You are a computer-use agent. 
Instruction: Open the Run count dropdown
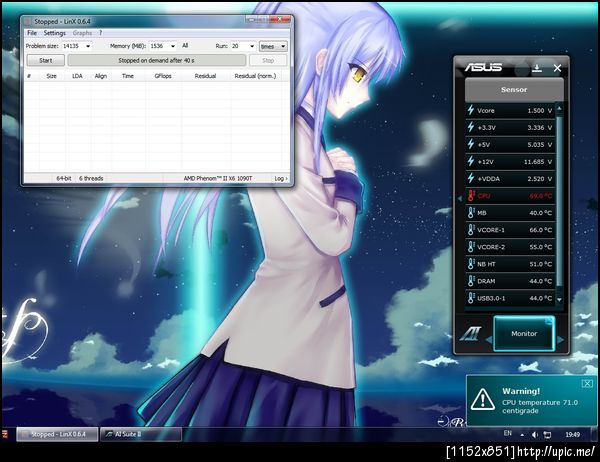click(x=252, y=46)
